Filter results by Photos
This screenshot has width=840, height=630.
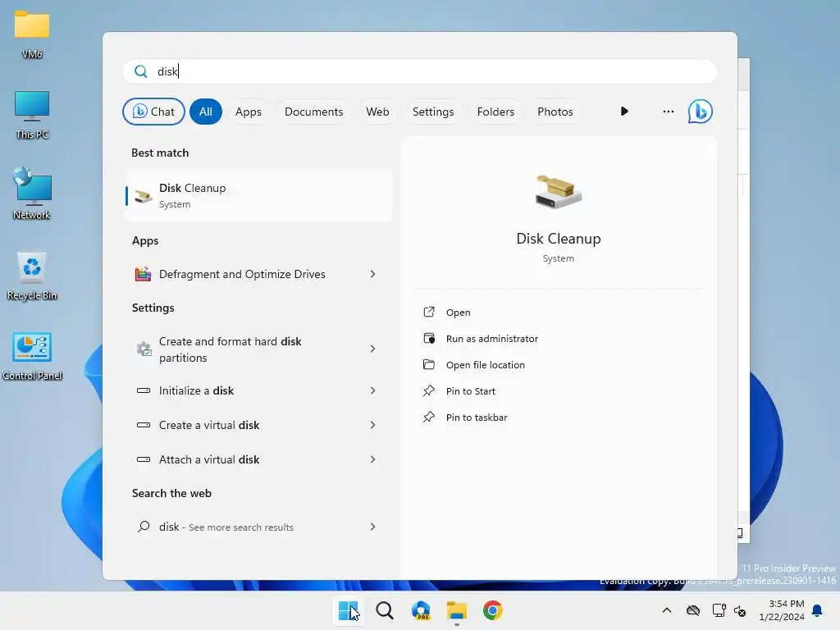tap(555, 112)
